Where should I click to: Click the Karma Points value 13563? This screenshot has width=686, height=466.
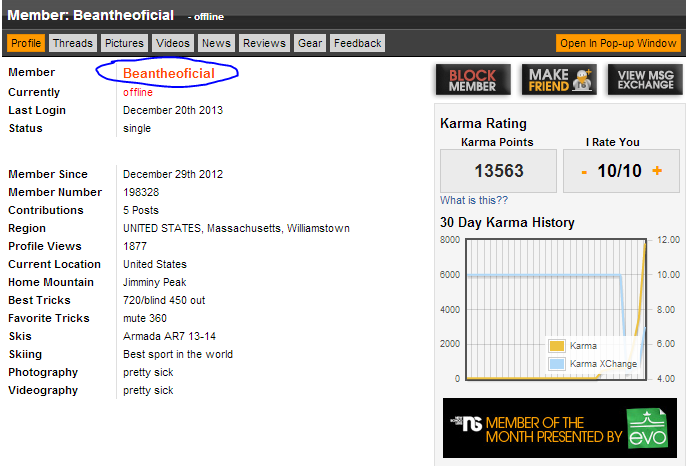498,171
